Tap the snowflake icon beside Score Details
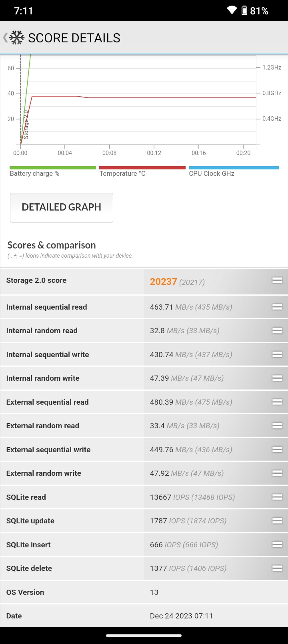This screenshot has height=644, width=288. [x=17, y=38]
